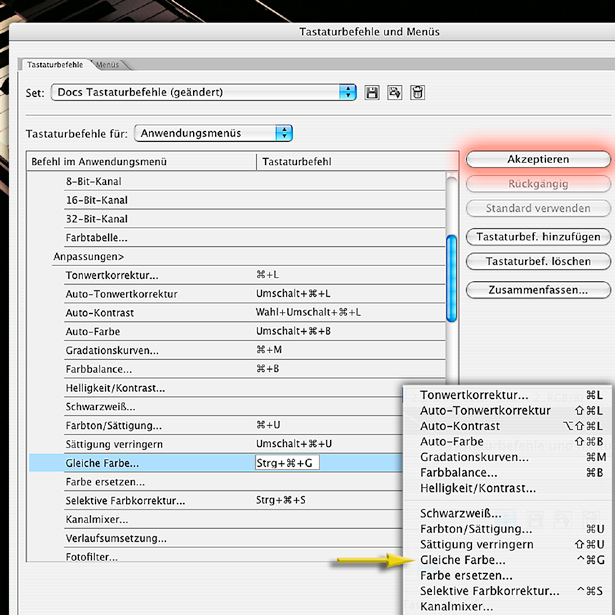Viewport: 615px width, 615px height.
Task: Click the 'Tastaturbef. löschen' button
Action: coord(538,262)
